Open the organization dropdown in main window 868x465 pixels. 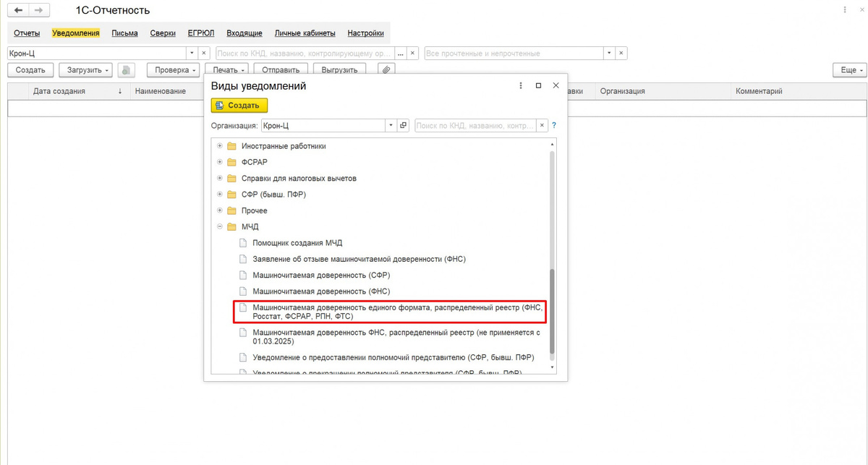pos(192,54)
